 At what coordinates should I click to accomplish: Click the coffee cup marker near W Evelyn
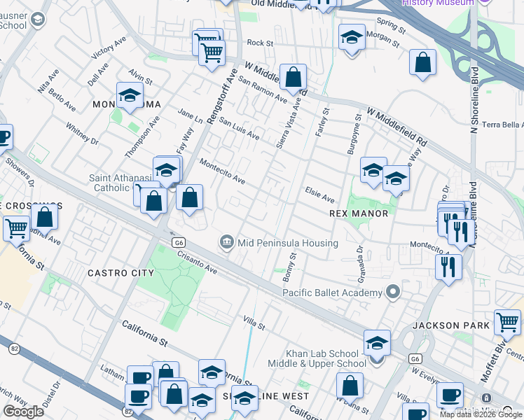click(x=450, y=396)
